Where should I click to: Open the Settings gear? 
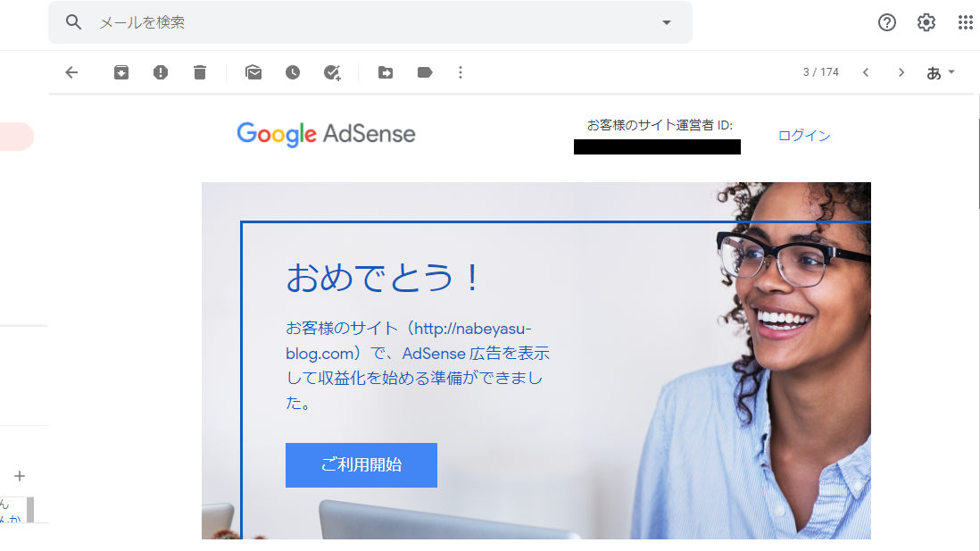tap(926, 22)
